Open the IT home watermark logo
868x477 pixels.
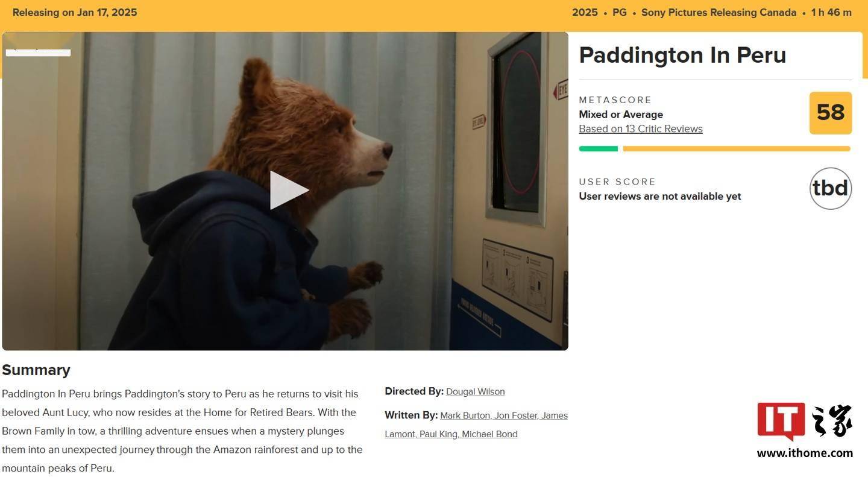tap(805, 422)
